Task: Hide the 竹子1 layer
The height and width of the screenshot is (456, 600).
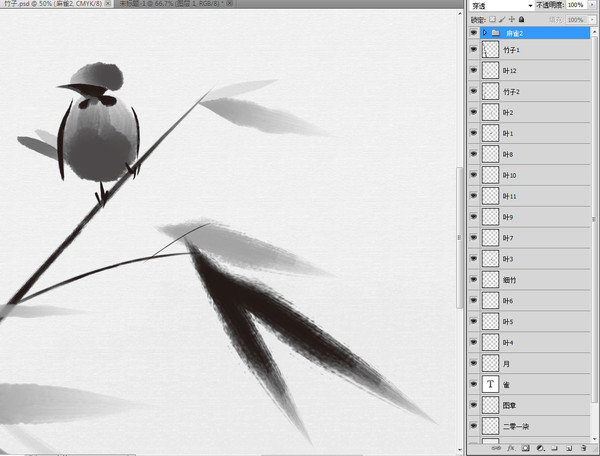Action: (x=474, y=50)
